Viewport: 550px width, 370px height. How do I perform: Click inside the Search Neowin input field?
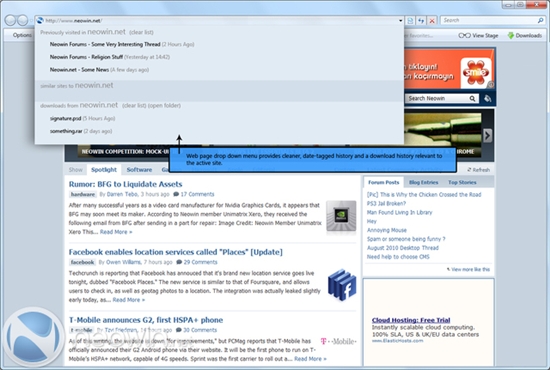coord(437,99)
